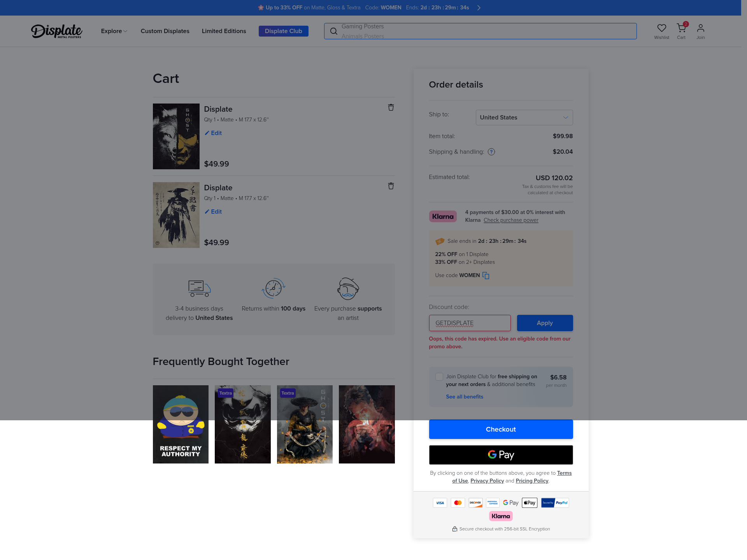Open the Cart icon in header
The width and height of the screenshot is (747, 560).
click(x=681, y=28)
